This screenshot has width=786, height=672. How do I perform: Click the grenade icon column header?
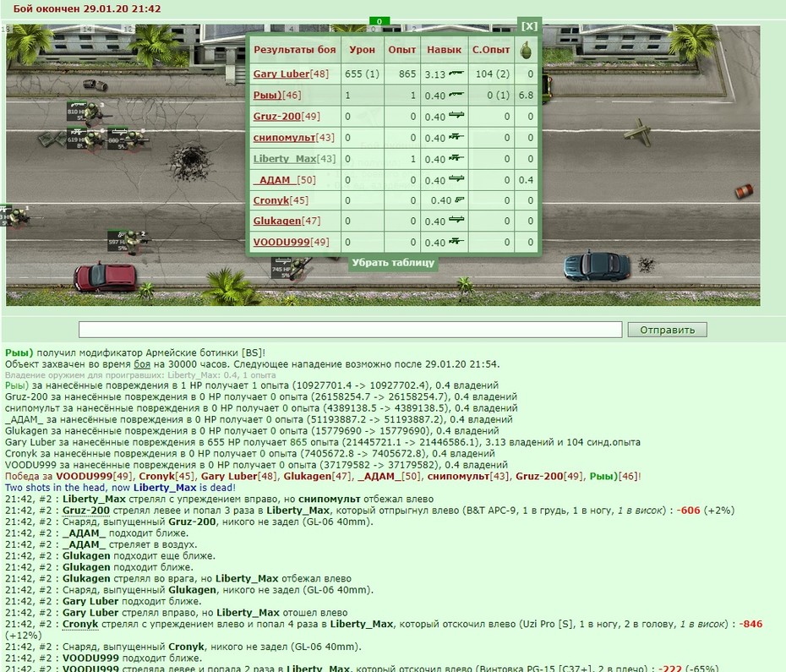[526, 50]
